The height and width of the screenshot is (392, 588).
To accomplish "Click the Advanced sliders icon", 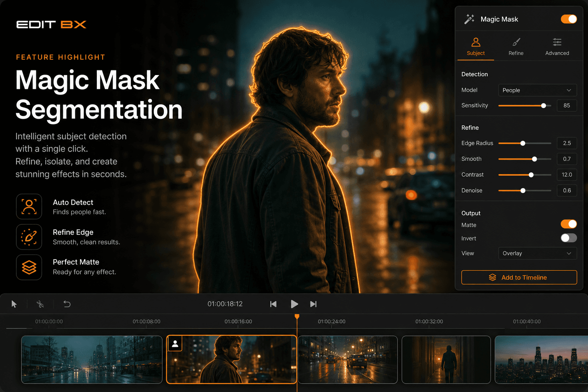I will tap(557, 42).
